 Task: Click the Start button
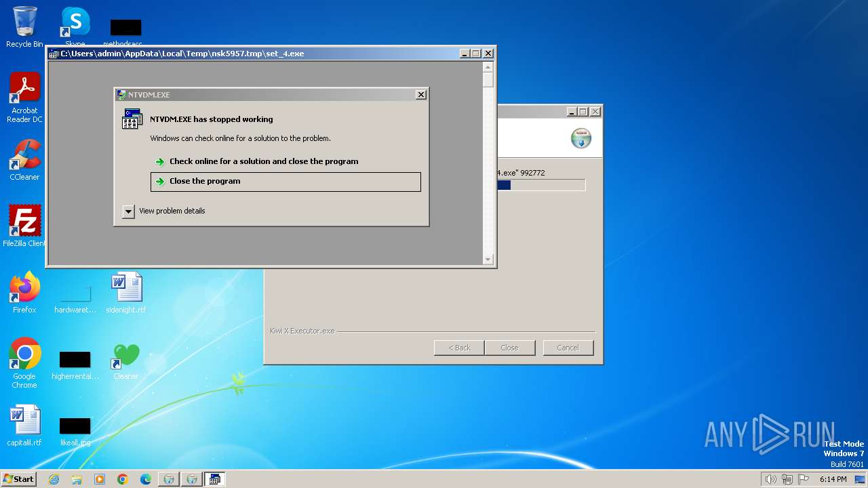click(19, 479)
